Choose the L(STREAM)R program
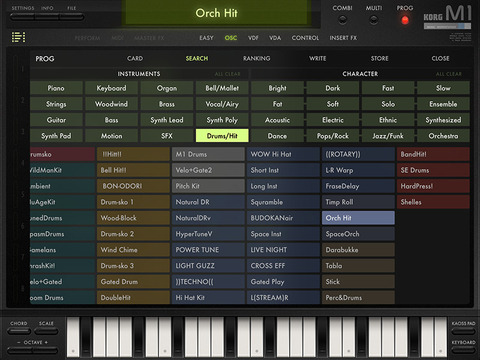 pyautogui.click(x=283, y=297)
